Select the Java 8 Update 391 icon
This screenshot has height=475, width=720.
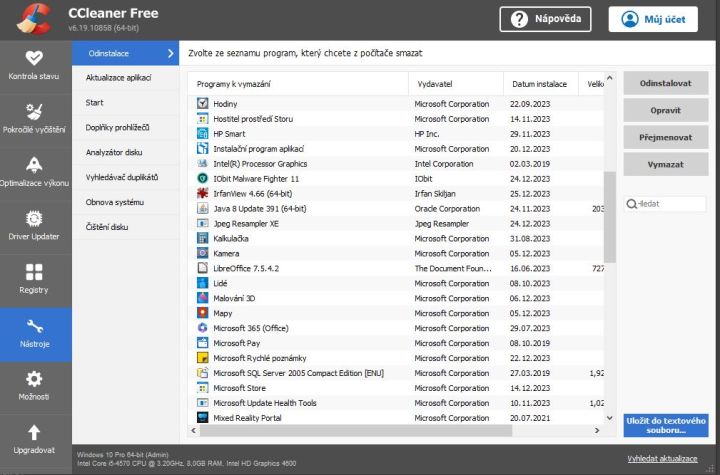(x=202, y=208)
